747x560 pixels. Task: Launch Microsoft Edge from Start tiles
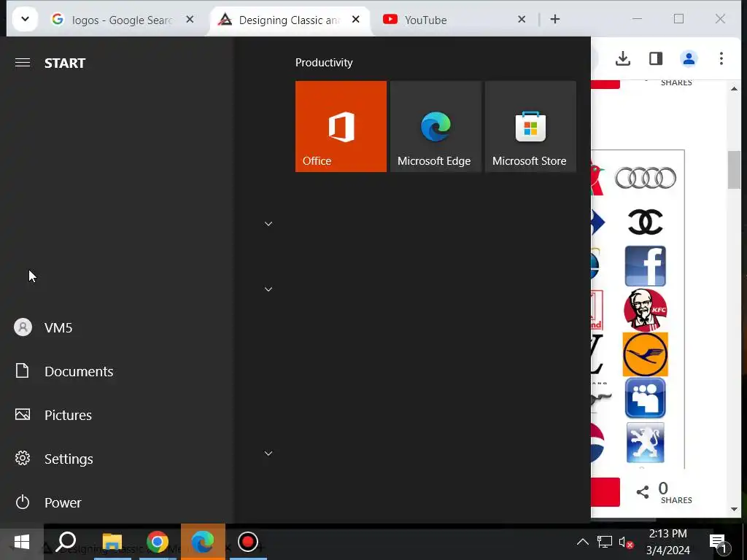coord(436,126)
